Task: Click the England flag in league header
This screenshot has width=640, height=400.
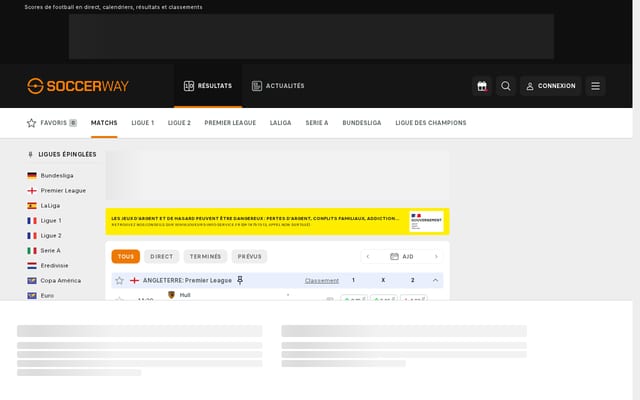Action: point(134,280)
